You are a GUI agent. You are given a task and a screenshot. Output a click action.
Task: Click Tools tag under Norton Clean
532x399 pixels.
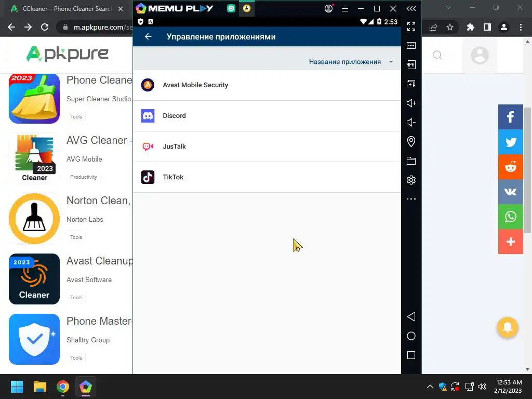pyautogui.click(x=76, y=237)
